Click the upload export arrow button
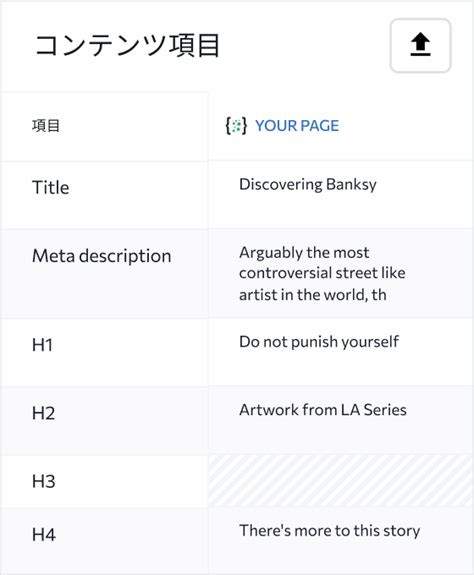Screen dimensions: 474x575 click(x=420, y=45)
